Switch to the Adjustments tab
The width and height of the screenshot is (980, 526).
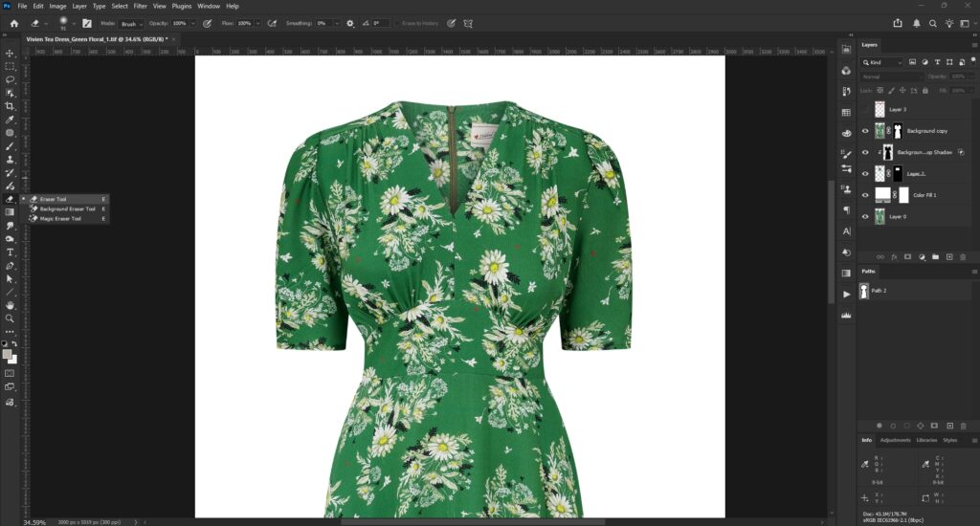click(x=895, y=440)
